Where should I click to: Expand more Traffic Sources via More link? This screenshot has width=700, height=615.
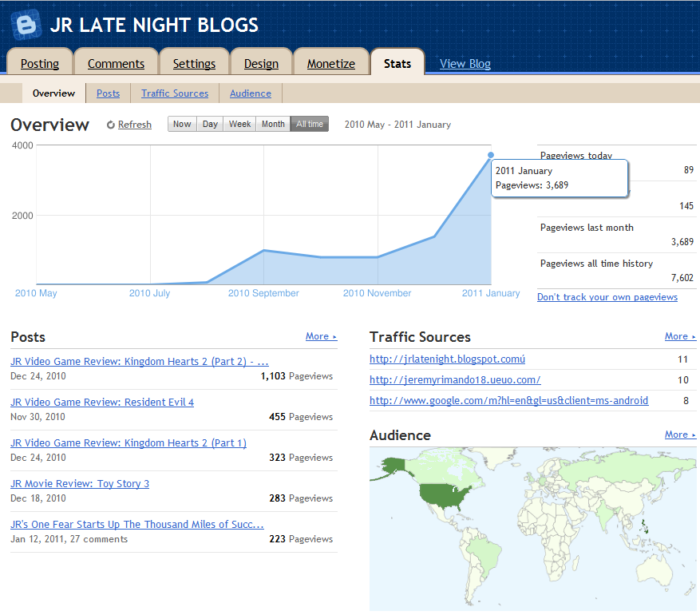(677, 336)
